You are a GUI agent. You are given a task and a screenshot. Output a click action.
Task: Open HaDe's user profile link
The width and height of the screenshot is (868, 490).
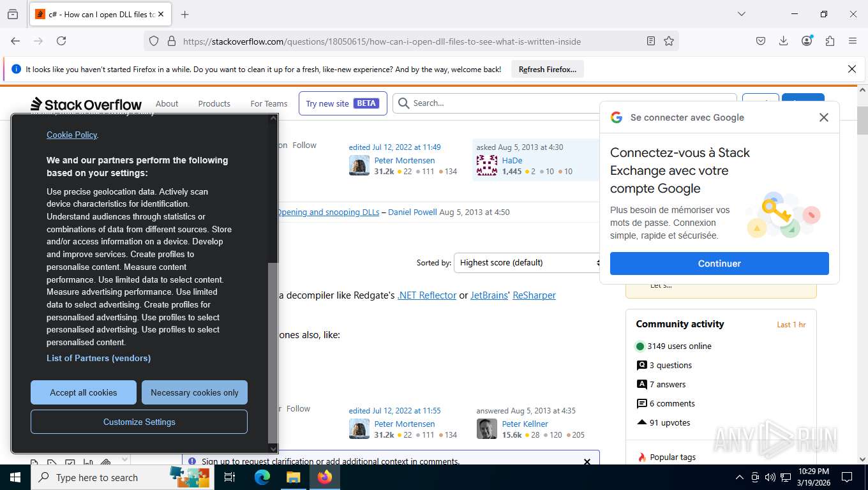coord(512,160)
